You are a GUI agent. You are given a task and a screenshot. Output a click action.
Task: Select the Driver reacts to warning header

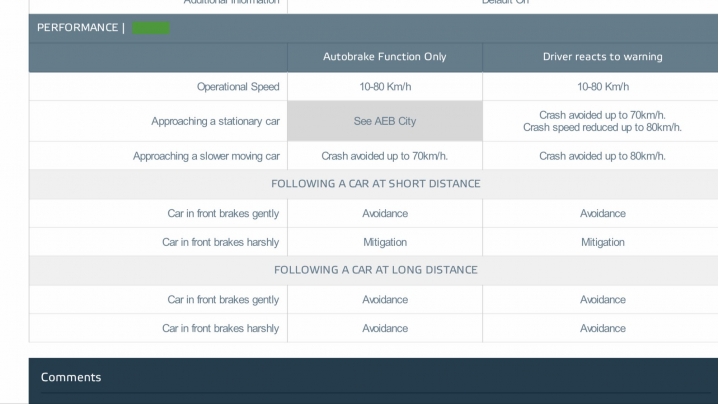(x=602, y=57)
